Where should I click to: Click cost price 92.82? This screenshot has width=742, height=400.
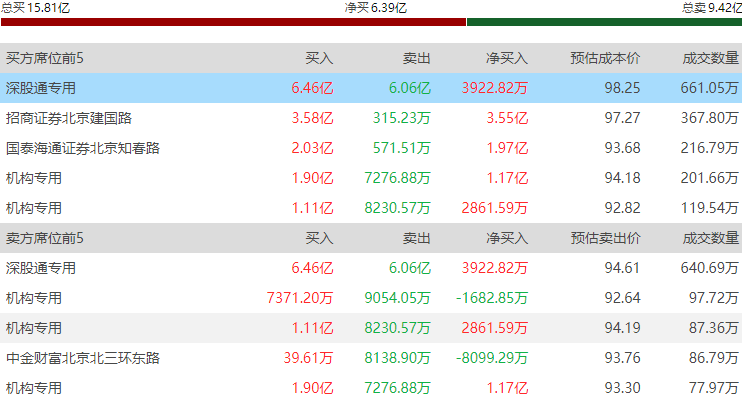622,208
